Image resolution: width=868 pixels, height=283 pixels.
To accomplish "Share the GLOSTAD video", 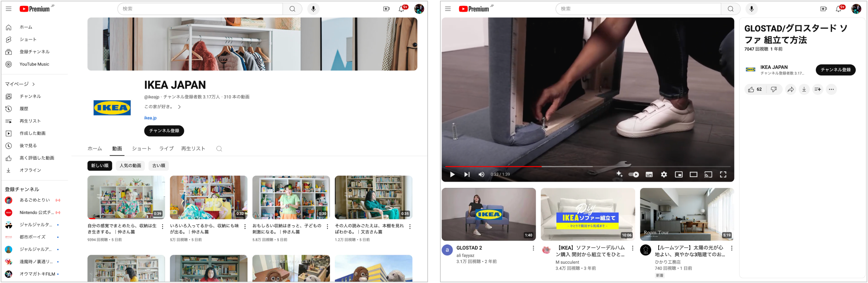I will 790,89.
